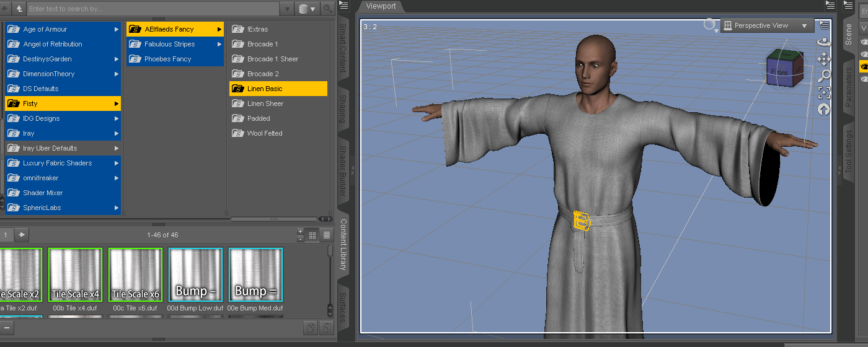Apply the Bump Low preset thumbnail
The height and width of the screenshot is (347, 868).
click(x=195, y=275)
